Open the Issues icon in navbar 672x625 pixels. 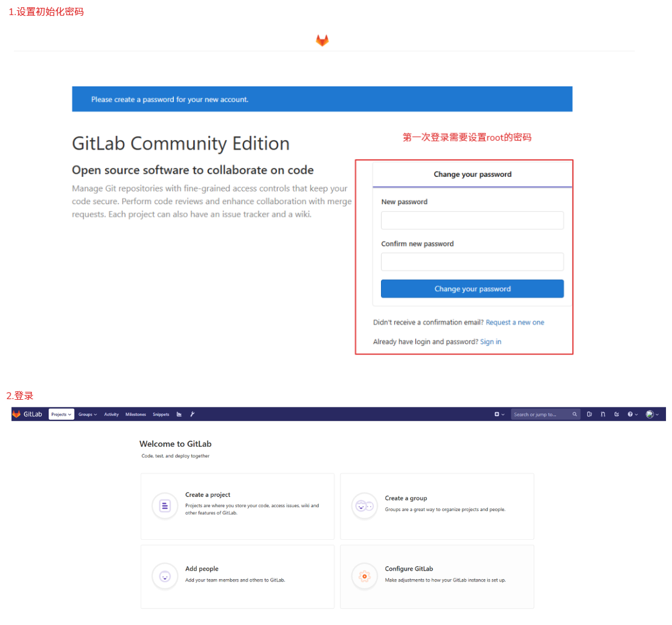click(589, 414)
